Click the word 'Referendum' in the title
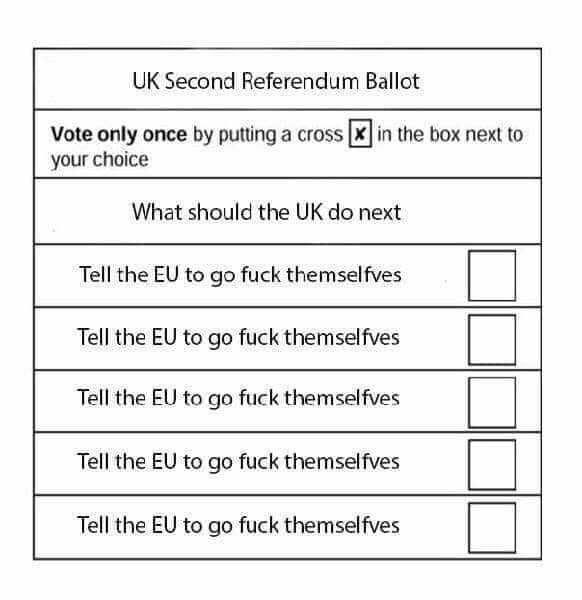 click(x=300, y=82)
